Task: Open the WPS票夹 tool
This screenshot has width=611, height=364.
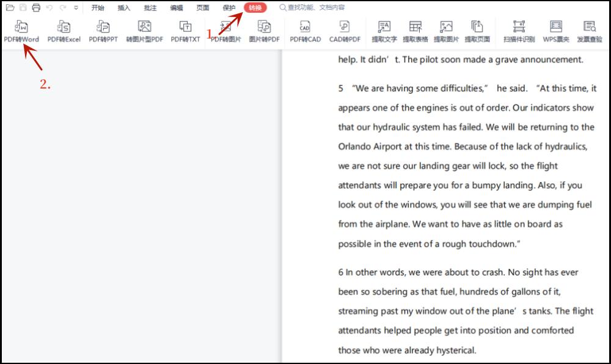Action: pos(556,31)
